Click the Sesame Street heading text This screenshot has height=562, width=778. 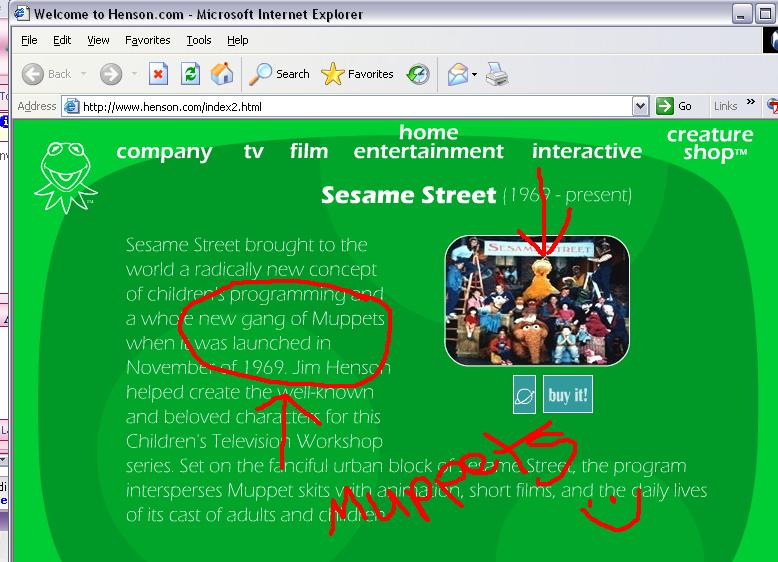click(x=408, y=195)
